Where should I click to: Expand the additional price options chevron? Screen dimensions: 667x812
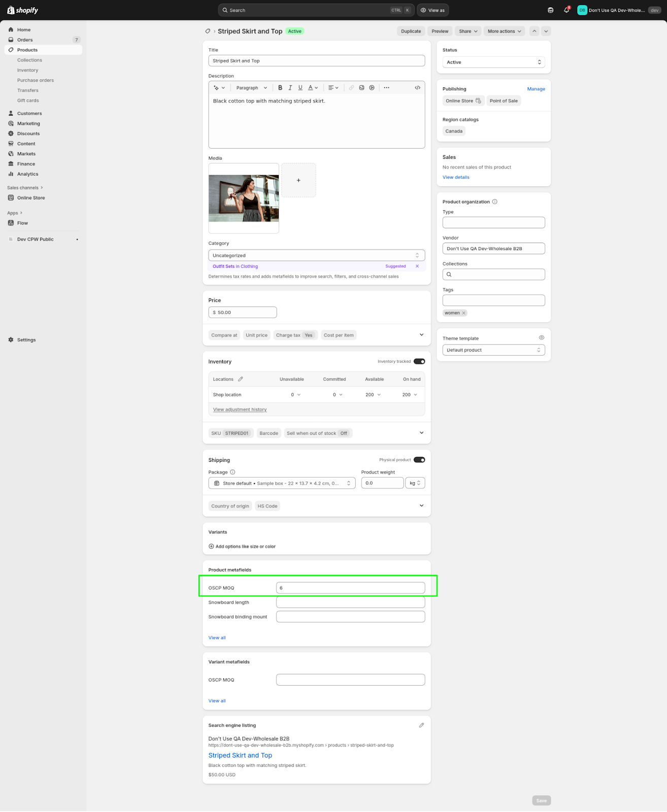pos(421,335)
